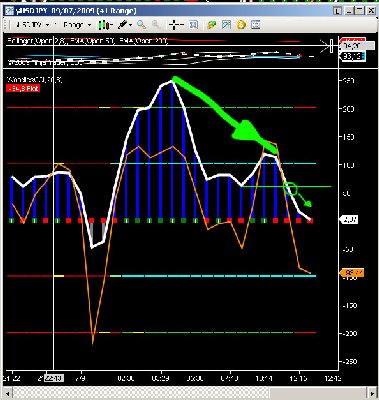Screen dimensions: 379x400
Task: Click the orange price marker on right axis
Action: coord(352,273)
